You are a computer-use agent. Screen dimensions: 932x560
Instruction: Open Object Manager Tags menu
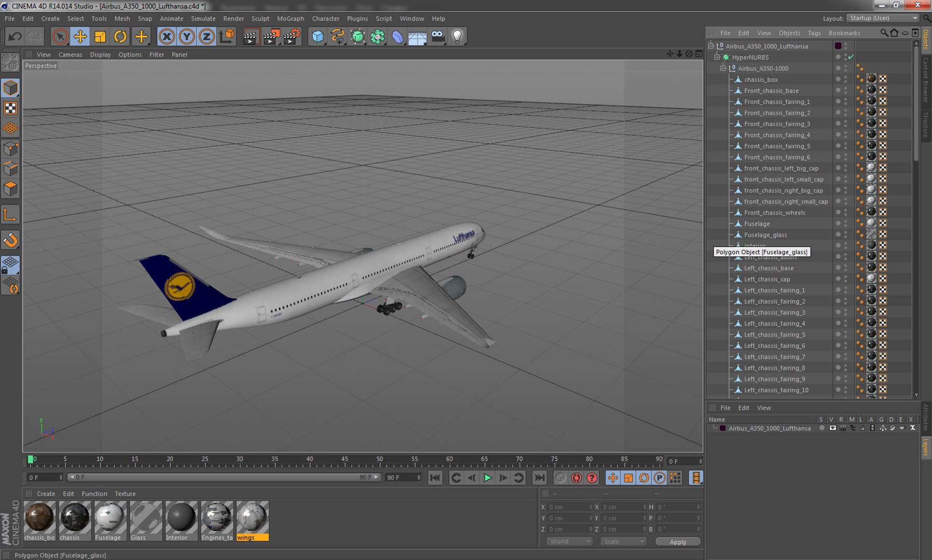click(x=814, y=33)
